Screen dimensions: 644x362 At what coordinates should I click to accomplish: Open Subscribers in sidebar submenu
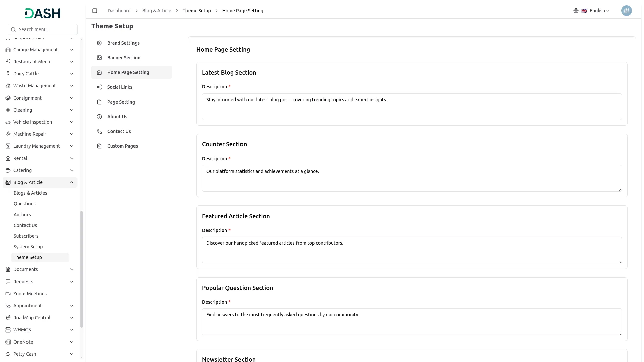click(x=26, y=236)
